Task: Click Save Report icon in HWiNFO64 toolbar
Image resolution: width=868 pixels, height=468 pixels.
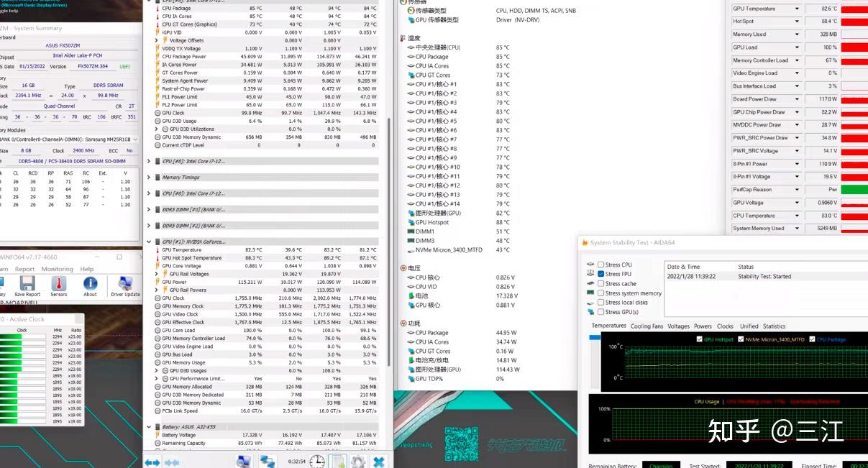Action: [27, 284]
